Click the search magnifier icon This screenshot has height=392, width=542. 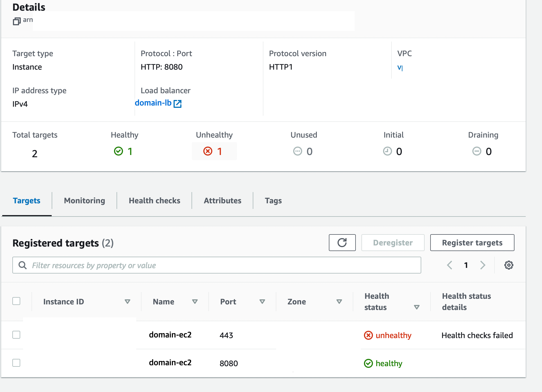coord(22,265)
